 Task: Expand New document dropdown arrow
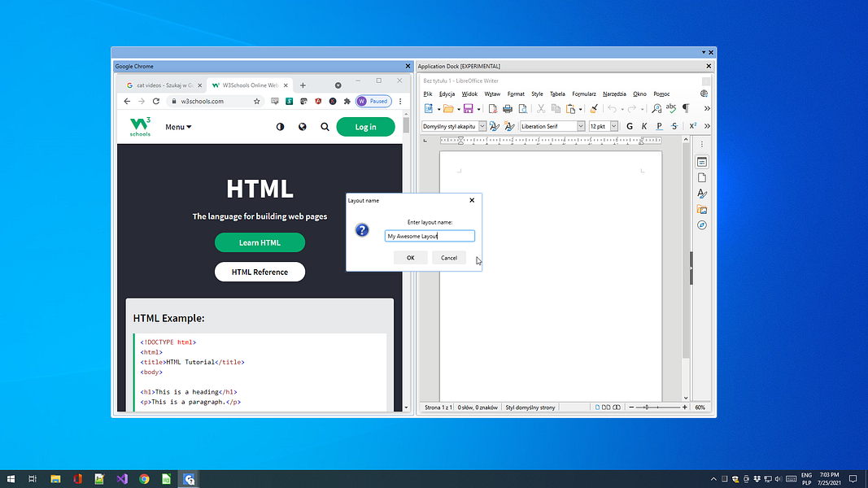tap(438, 109)
